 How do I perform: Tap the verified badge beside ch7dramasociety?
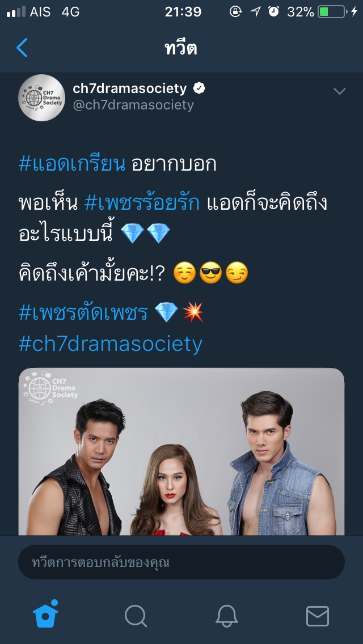(x=199, y=88)
